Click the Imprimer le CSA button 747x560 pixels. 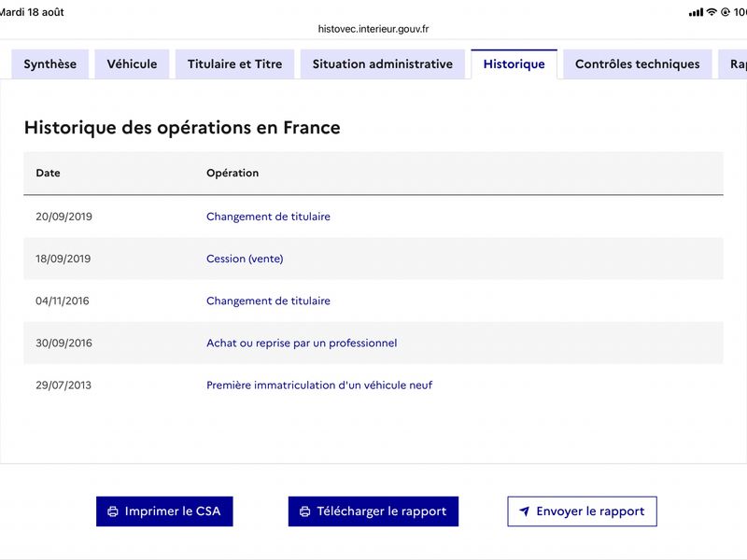(164, 511)
